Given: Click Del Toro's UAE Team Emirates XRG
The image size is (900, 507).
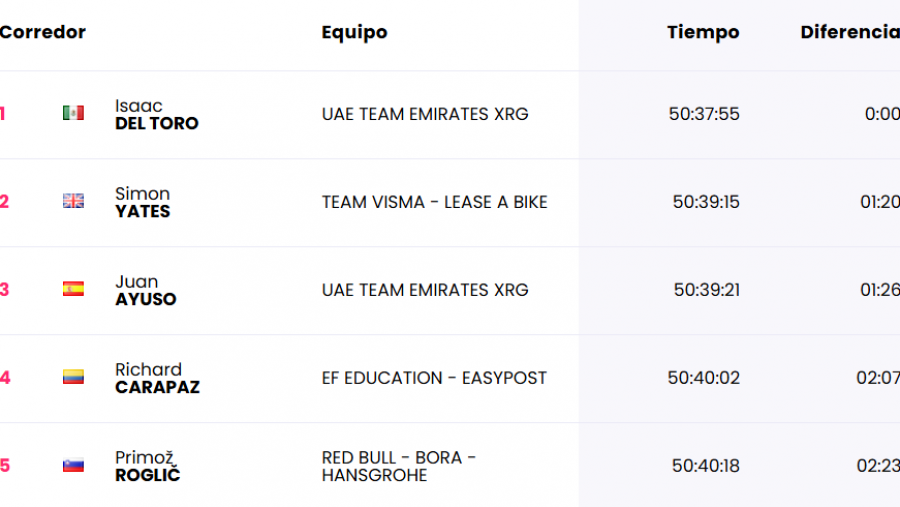Looking at the screenshot, I should click(425, 114).
